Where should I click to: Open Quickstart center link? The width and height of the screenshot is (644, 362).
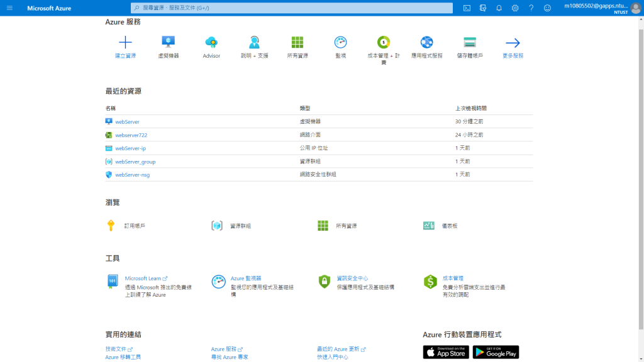click(x=332, y=357)
